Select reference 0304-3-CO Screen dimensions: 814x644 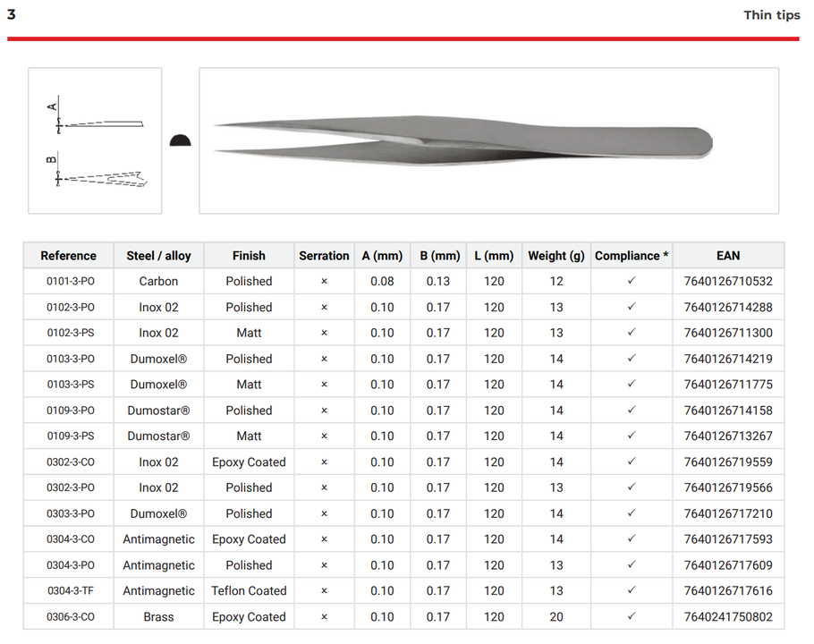tap(71, 539)
